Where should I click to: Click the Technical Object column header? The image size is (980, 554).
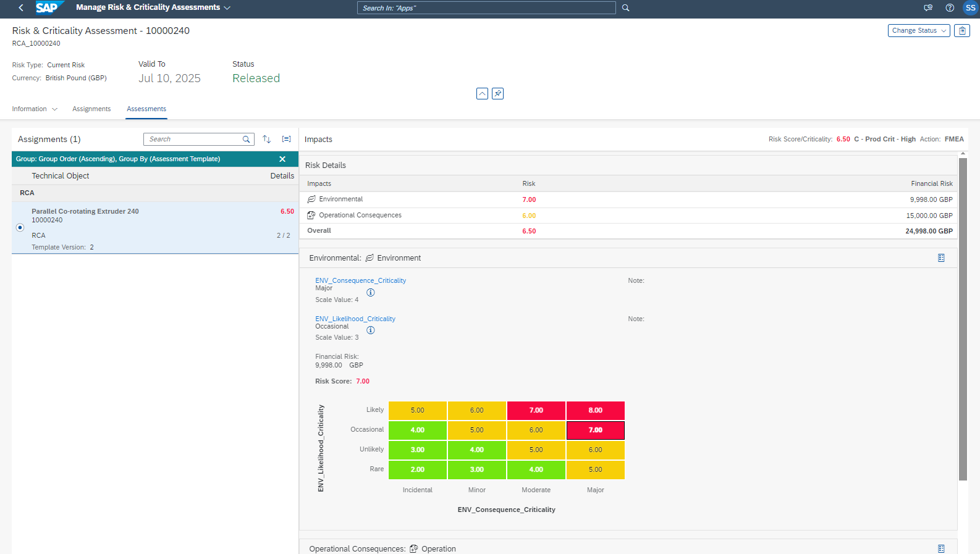point(61,176)
